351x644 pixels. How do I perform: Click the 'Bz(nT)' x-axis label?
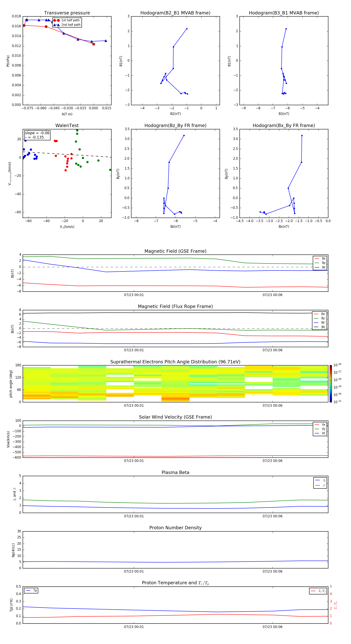point(175,227)
